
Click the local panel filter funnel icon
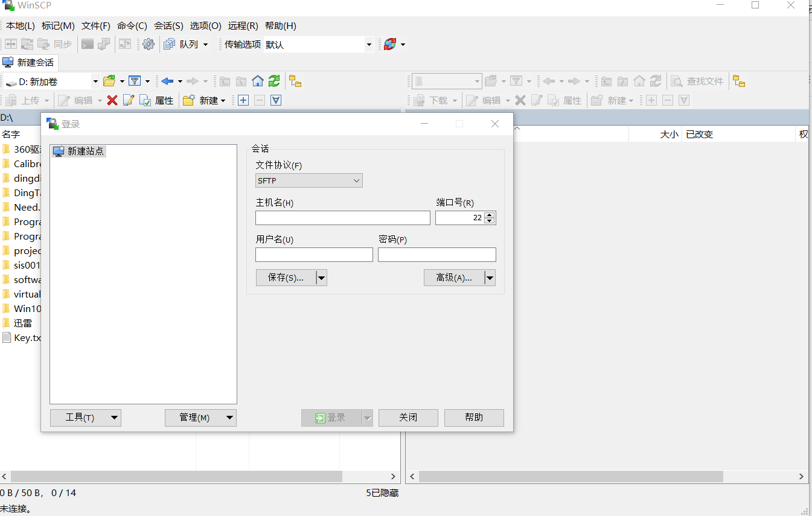coord(135,81)
